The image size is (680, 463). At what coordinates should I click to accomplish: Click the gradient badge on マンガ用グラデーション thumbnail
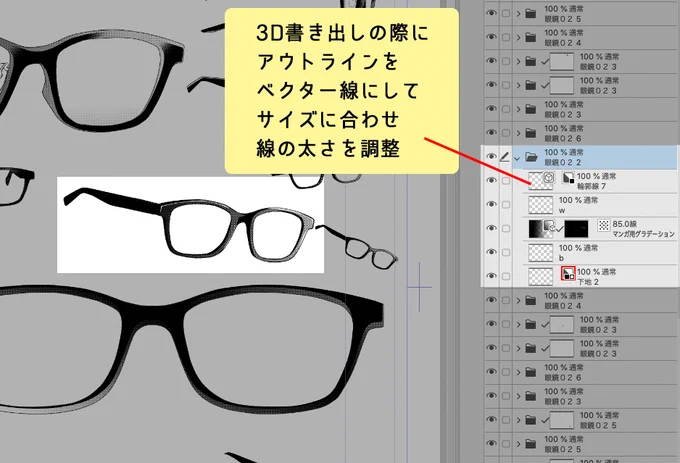pos(549,225)
